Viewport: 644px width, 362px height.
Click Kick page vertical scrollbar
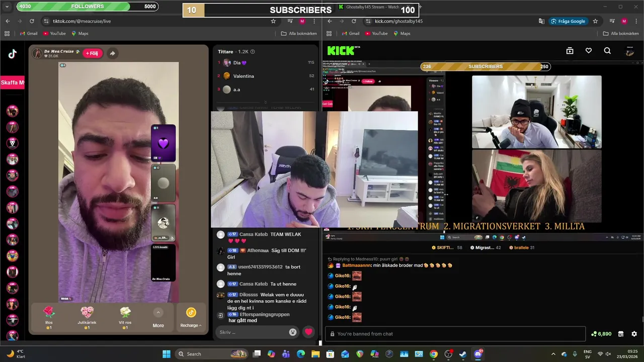click(642, 320)
